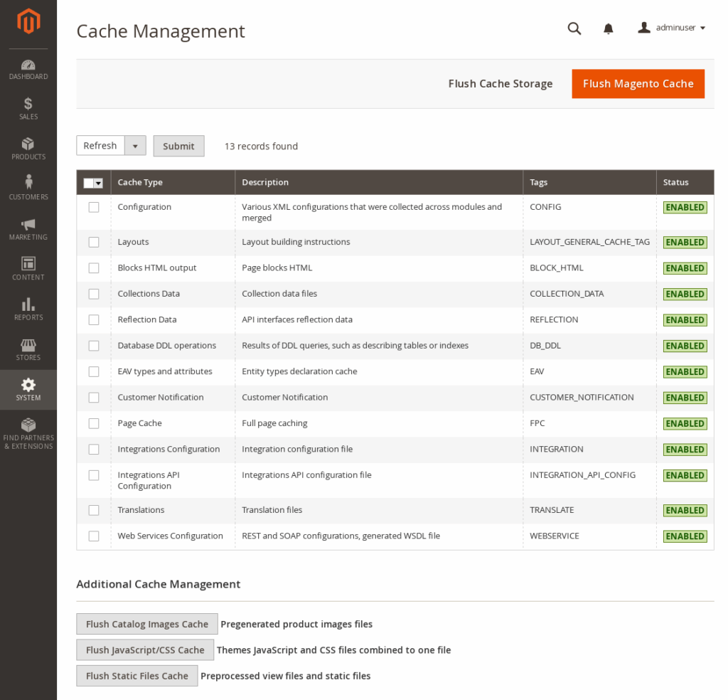The image size is (728, 700).
Task: Tick the Translations cache checkbox
Action: [93, 510]
